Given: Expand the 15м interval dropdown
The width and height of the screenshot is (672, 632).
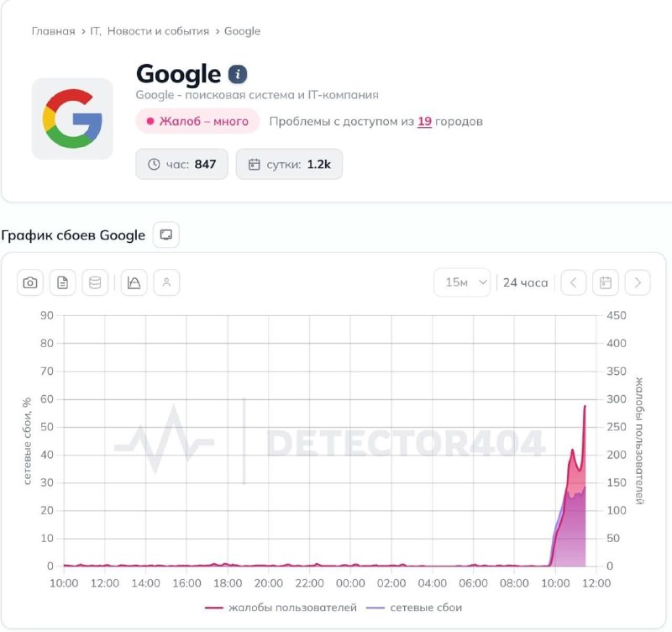Looking at the screenshot, I should (462, 282).
